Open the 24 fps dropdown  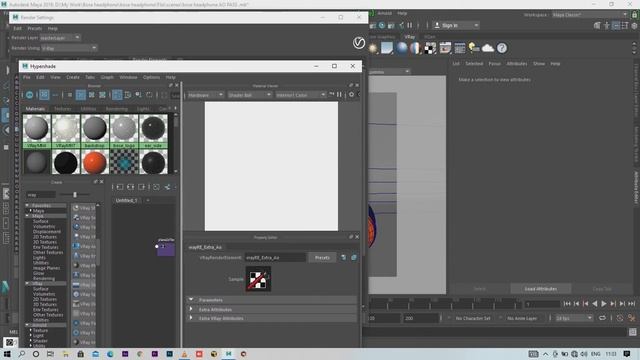(573, 318)
